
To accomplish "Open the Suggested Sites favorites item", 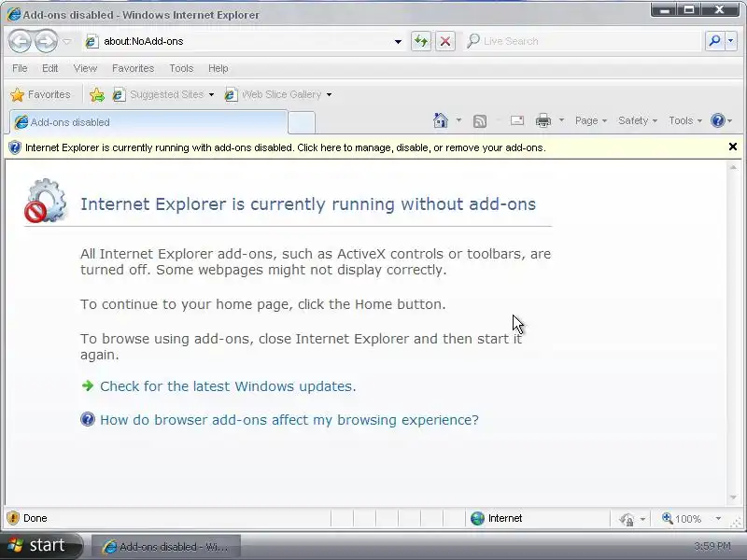I will point(158,95).
